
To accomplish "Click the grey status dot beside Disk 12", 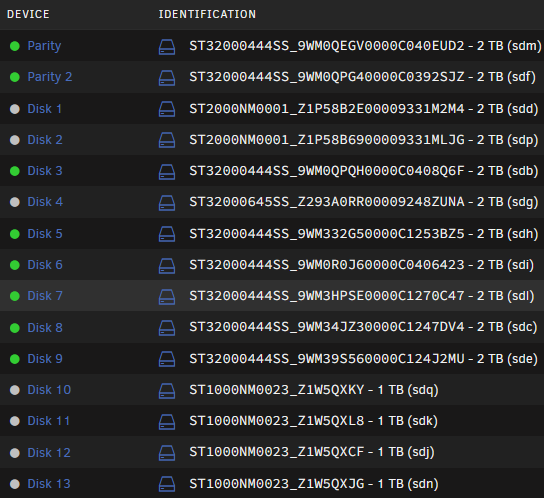I will pos(15,453).
